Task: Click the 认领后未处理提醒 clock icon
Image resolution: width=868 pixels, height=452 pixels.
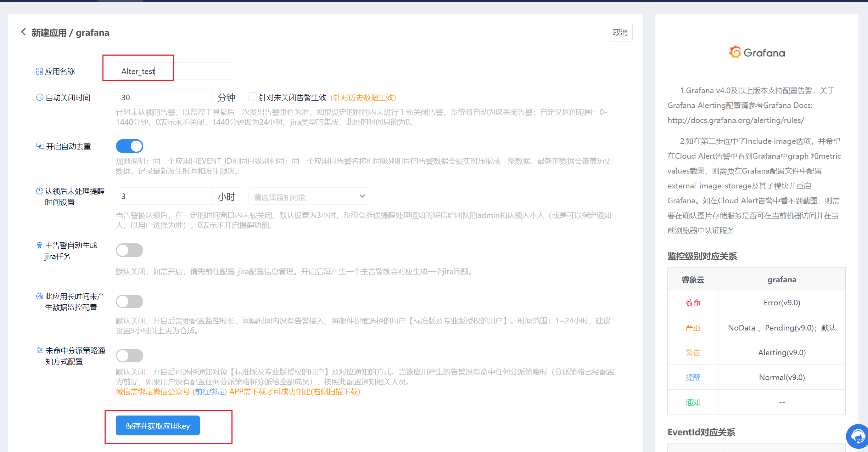Action: tap(39, 191)
